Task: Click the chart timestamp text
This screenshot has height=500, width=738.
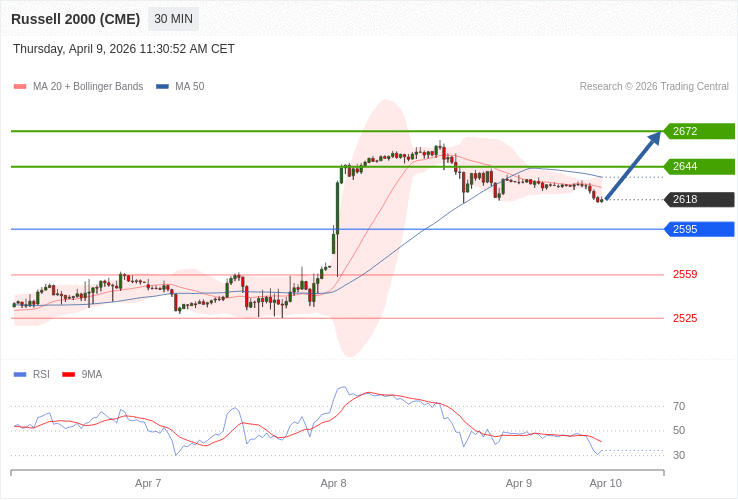Action: coord(124,49)
